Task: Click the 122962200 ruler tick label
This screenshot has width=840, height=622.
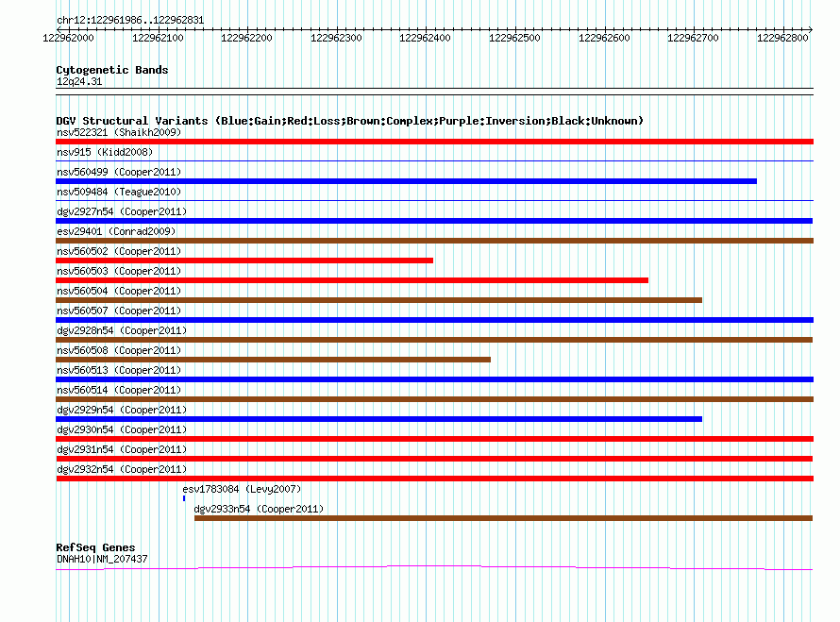Action: tap(246, 38)
